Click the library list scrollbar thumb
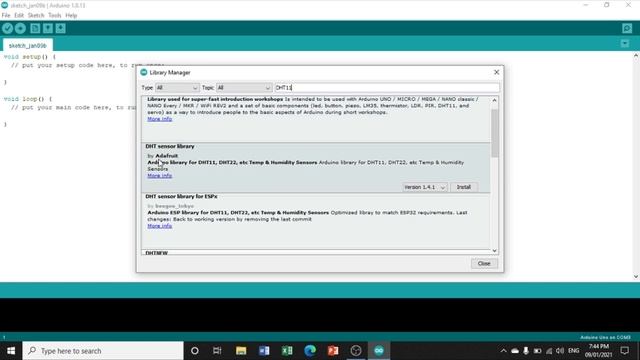This screenshot has height=360, width=640. (x=494, y=133)
